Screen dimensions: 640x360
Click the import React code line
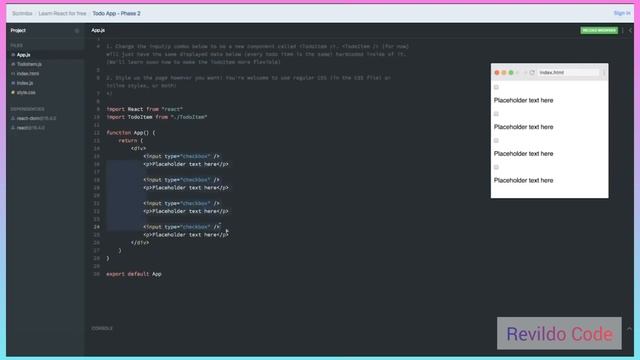tap(144, 109)
